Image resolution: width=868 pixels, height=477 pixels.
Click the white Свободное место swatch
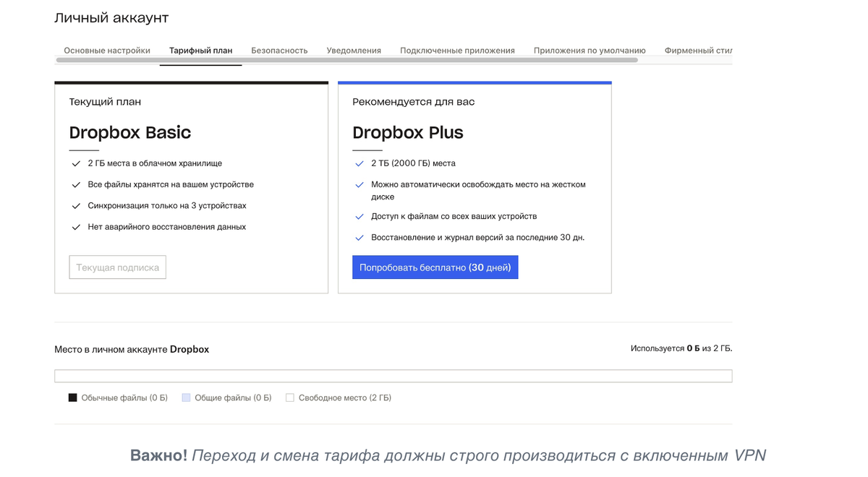[290, 397]
